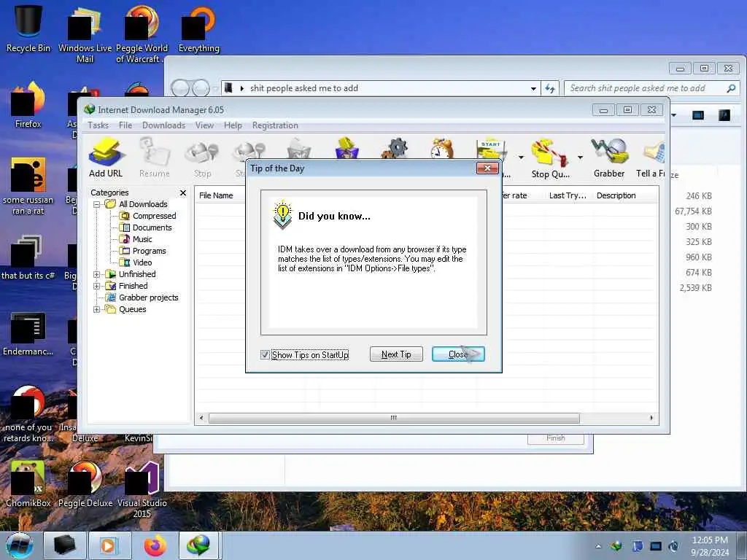Screen dimensions: 747x560
Task: Show hidden system tray icons
Action: [598, 546]
